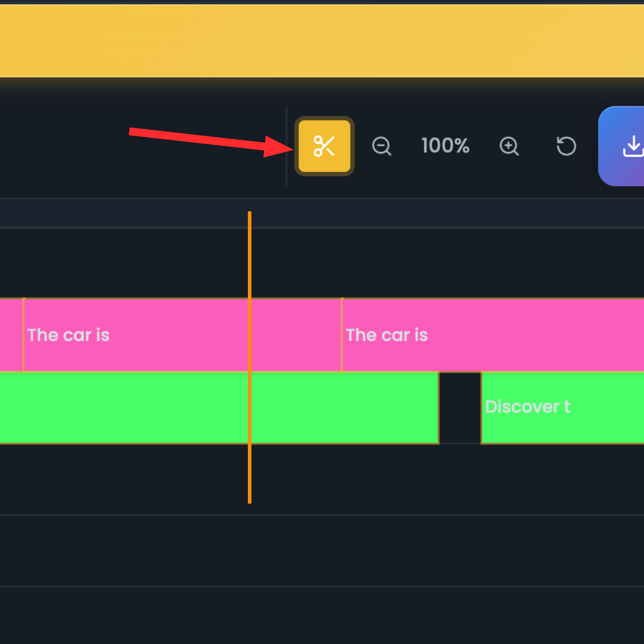Click the left edge of second pink clip
644x644 pixels.
click(342, 335)
